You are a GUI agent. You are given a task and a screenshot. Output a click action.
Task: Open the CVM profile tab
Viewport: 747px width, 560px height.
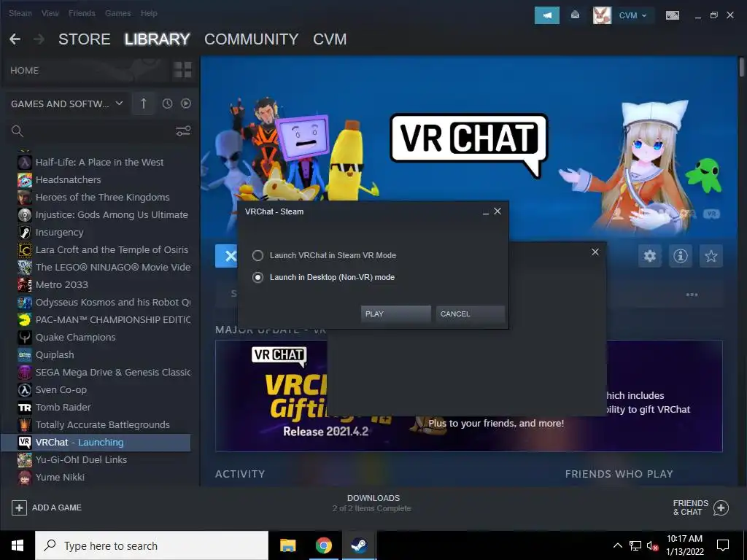click(x=330, y=39)
